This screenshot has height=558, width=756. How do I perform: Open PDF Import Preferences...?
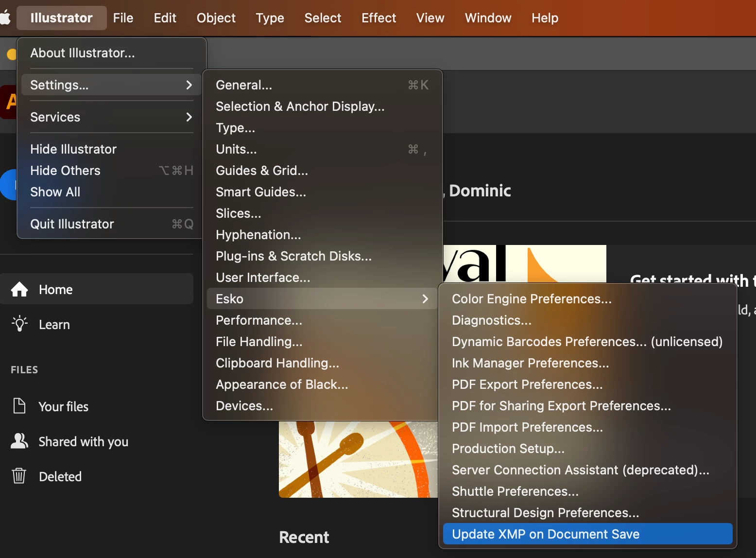point(588,427)
